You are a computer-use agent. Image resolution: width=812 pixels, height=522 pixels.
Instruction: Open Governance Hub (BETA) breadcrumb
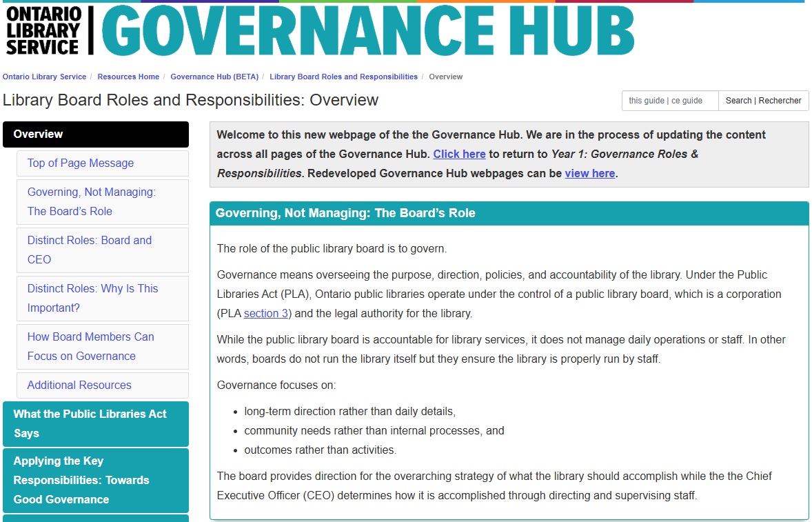pyautogui.click(x=214, y=77)
